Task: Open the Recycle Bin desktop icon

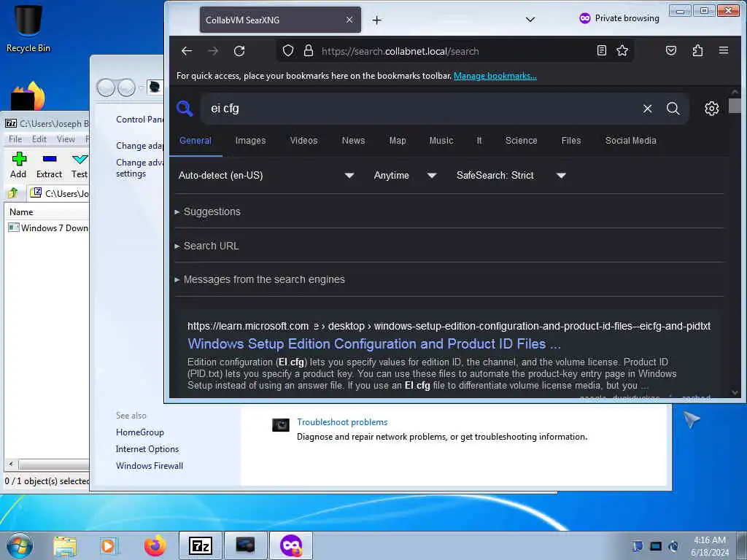Action: tap(28, 28)
